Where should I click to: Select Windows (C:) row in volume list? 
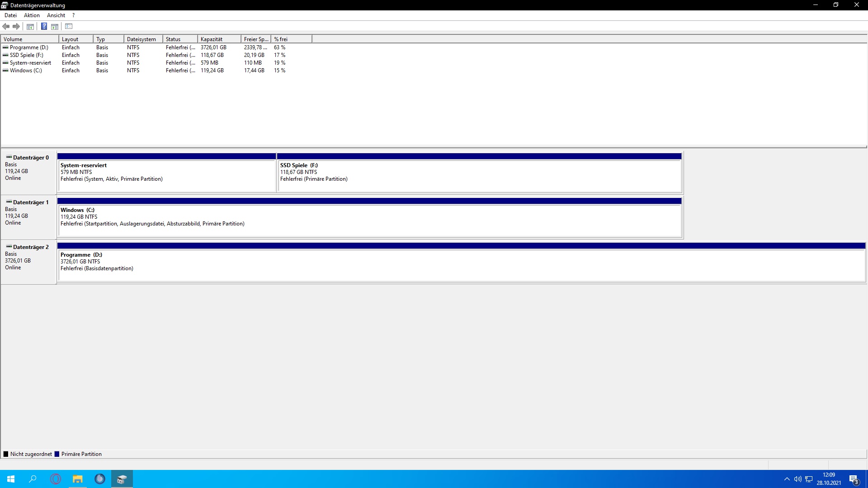25,70
